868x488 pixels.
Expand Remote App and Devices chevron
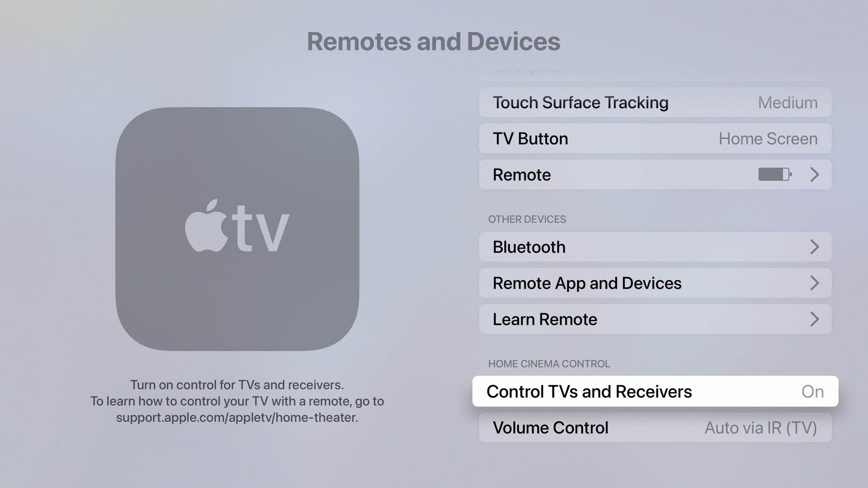coord(814,282)
